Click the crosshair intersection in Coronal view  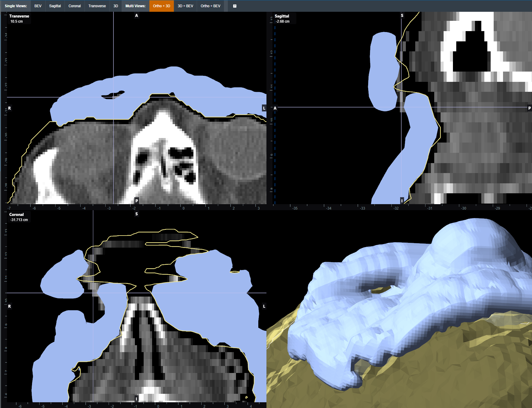click(x=93, y=293)
